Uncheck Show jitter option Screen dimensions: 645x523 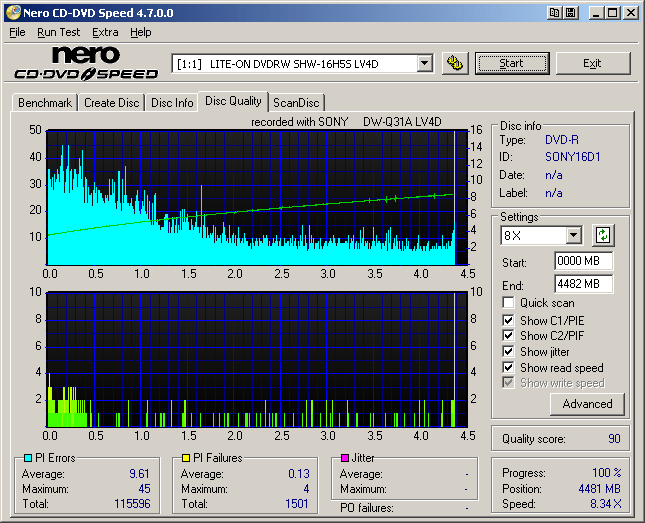pyautogui.click(x=508, y=351)
